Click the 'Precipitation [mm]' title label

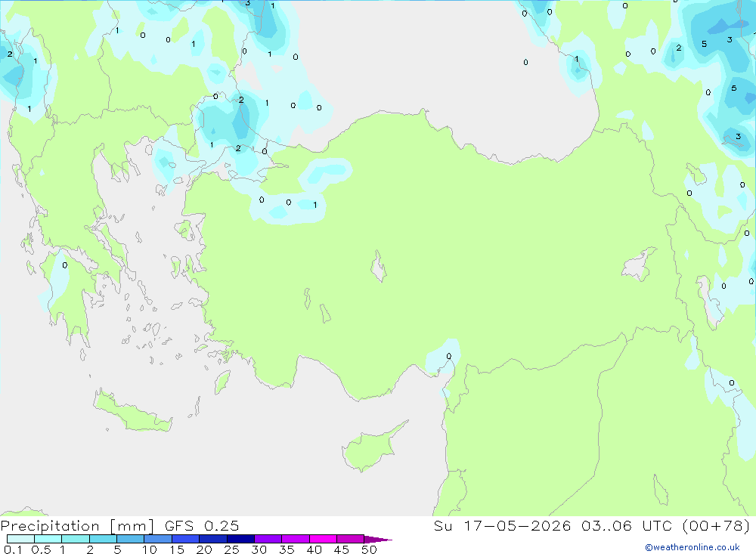[78, 526]
